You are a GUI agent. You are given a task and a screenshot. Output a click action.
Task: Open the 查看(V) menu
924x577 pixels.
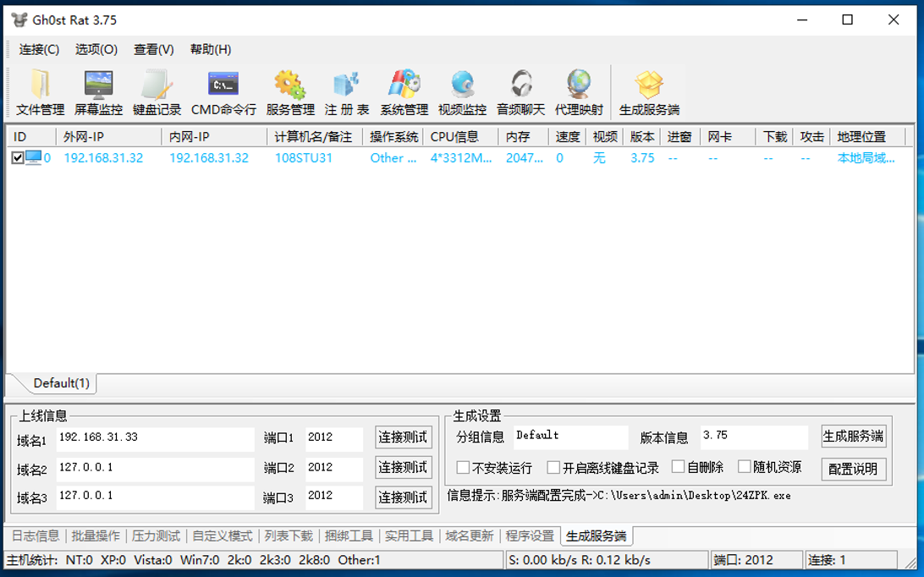click(x=153, y=50)
